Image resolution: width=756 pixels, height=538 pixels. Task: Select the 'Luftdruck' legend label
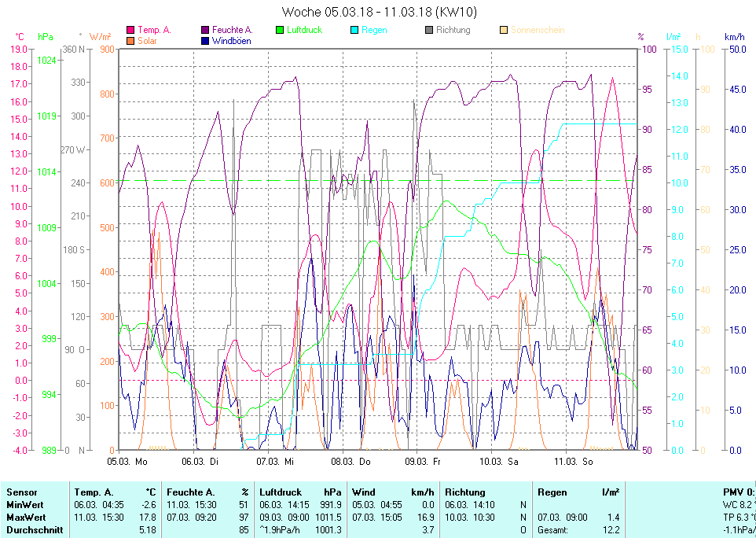click(x=305, y=30)
